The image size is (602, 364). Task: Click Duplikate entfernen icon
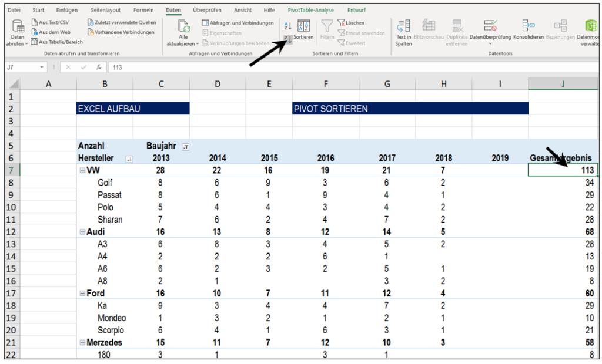pos(457,26)
